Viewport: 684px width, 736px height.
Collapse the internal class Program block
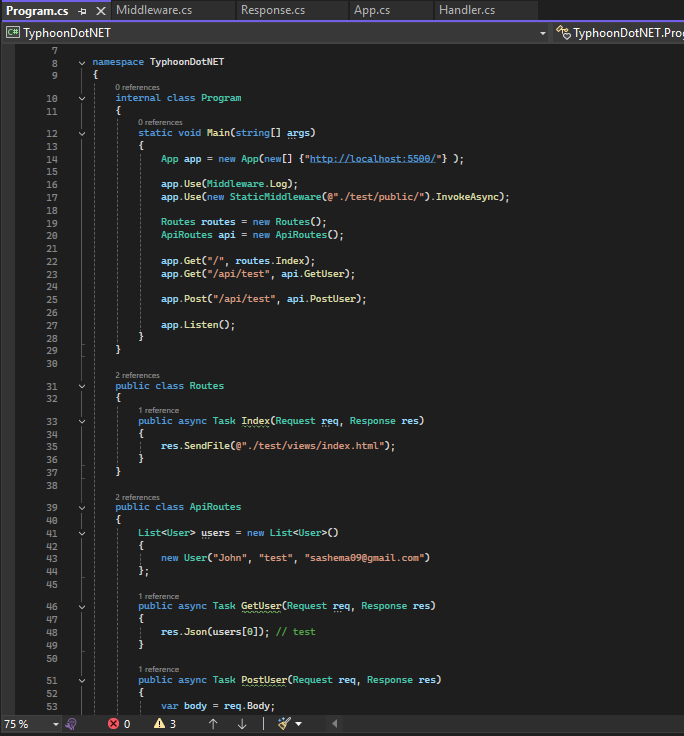[x=82, y=99]
